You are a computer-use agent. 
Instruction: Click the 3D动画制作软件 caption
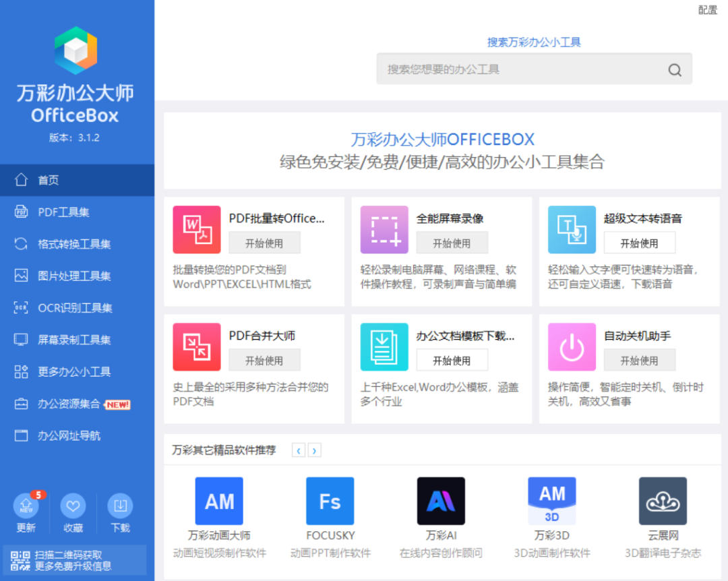[552, 553]
